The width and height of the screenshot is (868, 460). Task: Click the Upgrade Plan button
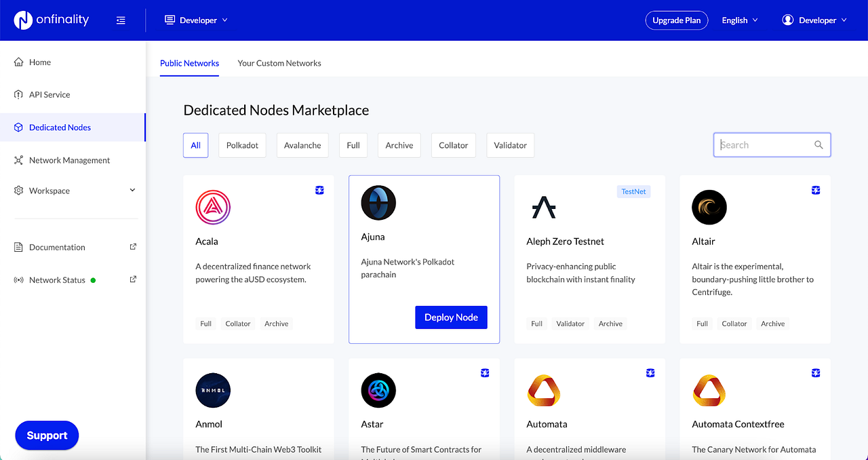676,20
